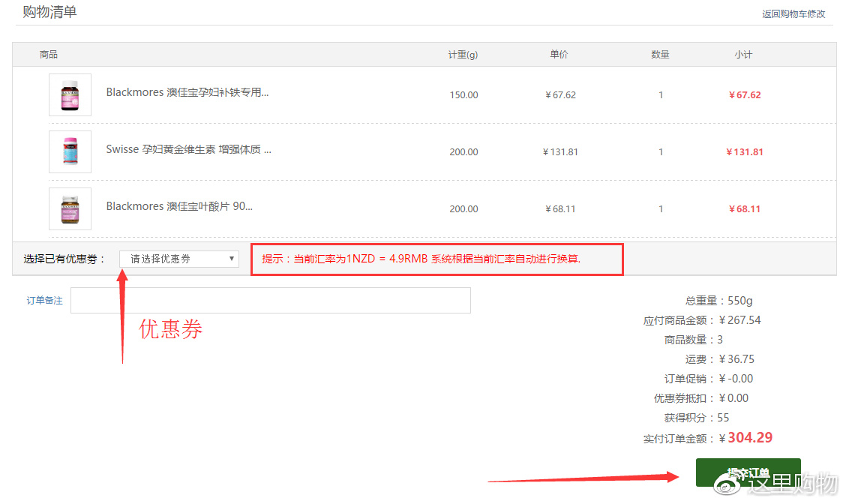Screen dimensions: 846x504
Task: Click 返回购物车修改 to edit the cart
Action: [793, 13]
